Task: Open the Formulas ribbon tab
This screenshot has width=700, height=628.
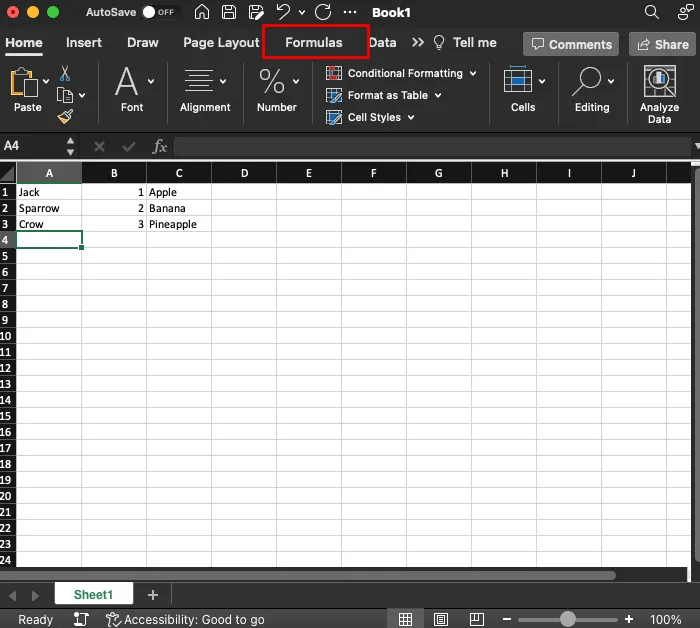Action: (313, 43)
